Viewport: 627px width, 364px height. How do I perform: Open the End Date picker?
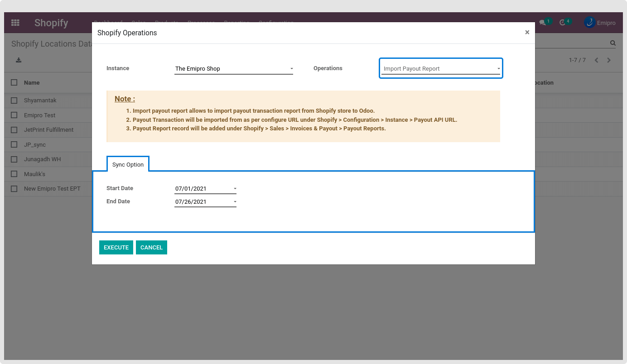tap(205, 202)
